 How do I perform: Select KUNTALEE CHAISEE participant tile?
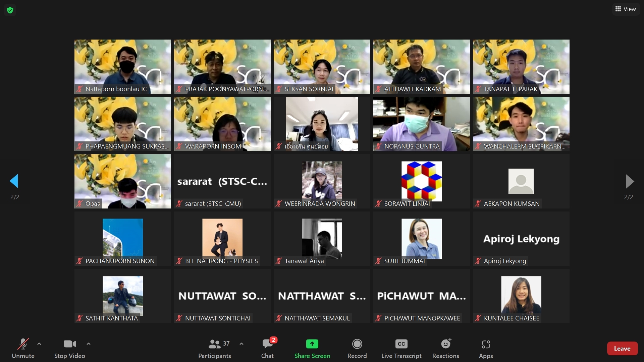click(521, 296)
